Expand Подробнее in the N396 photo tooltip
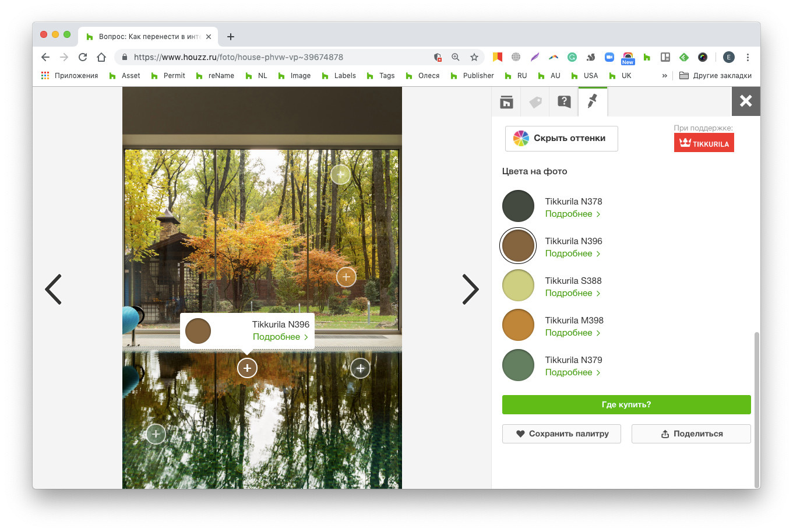The width and height of the screenshot is (793, 532). pyautogui.click(x=280, y=337)
